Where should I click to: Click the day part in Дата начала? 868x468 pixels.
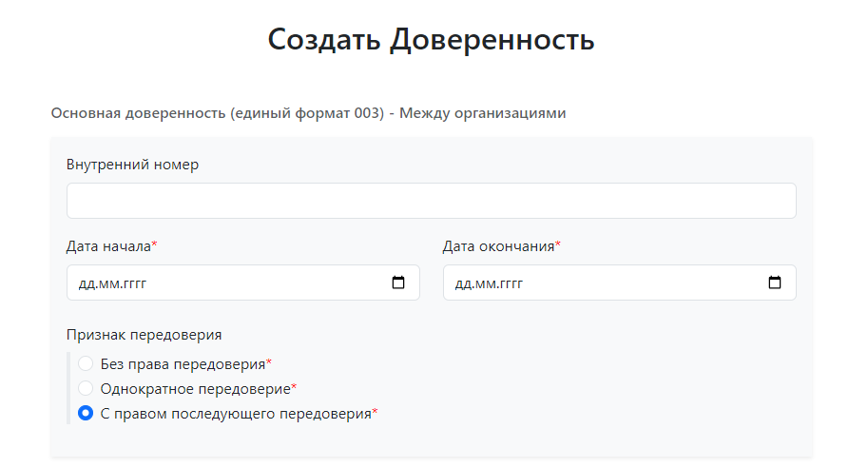pyautogui.click(x=87, y=283)
